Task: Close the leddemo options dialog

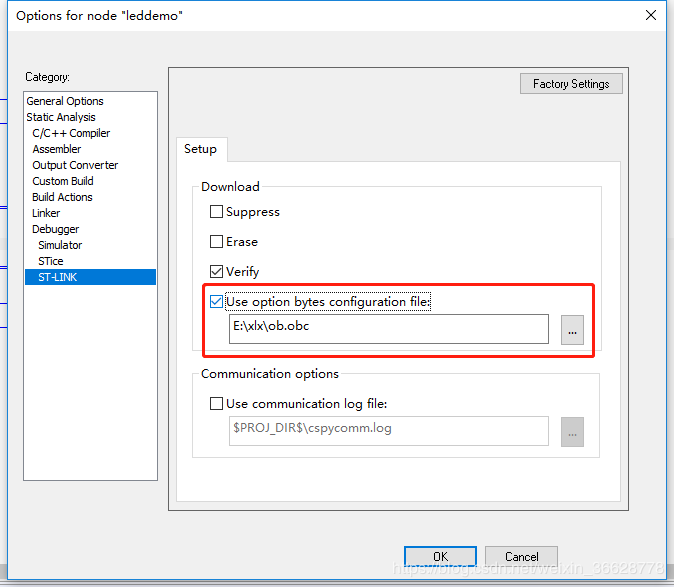Action: pos(651,15)
